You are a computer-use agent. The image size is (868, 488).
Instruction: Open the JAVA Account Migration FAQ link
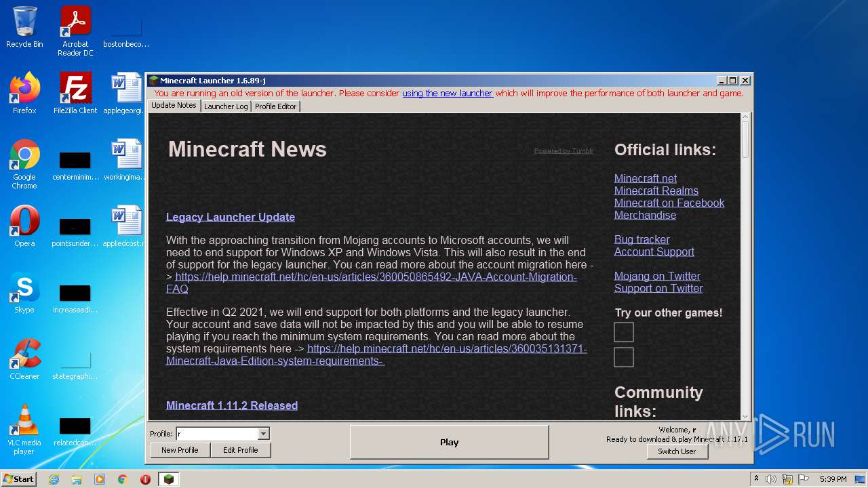click(x=373, y=283)
